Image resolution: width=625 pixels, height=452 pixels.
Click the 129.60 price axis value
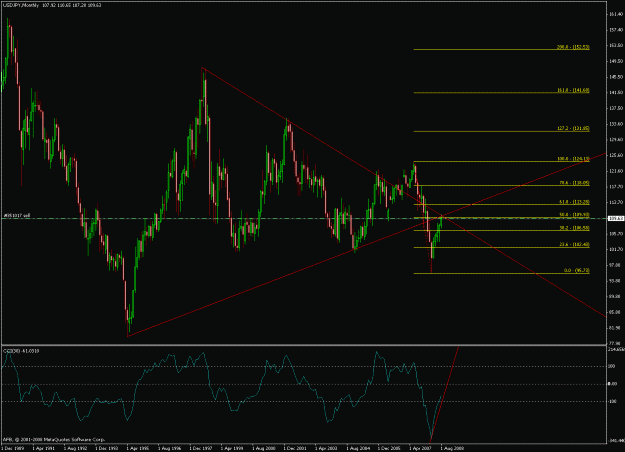[616, 140]
